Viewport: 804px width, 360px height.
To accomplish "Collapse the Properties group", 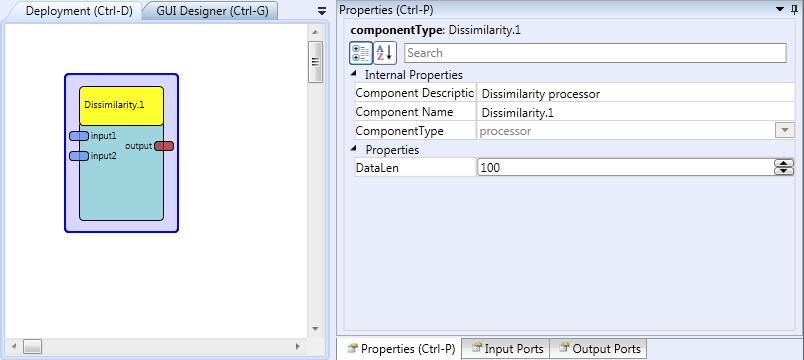I will 353,149.
